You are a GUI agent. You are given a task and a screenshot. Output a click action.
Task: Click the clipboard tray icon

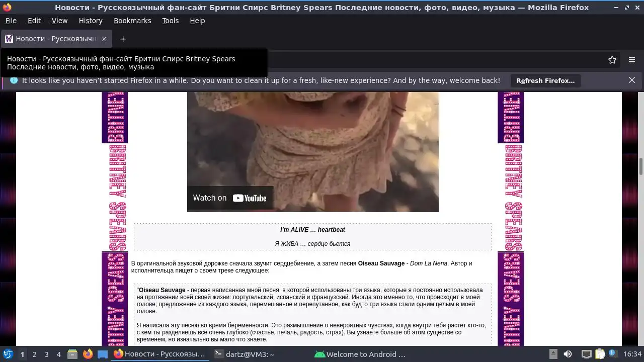pos(600,354)
